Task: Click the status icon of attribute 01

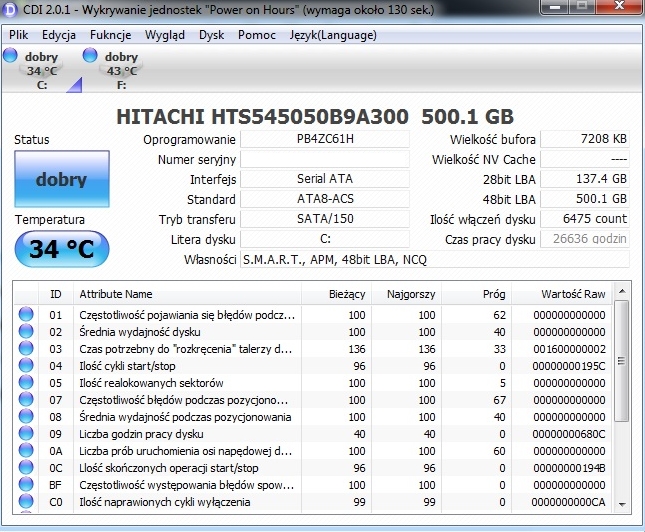Action: click(26, 315)
